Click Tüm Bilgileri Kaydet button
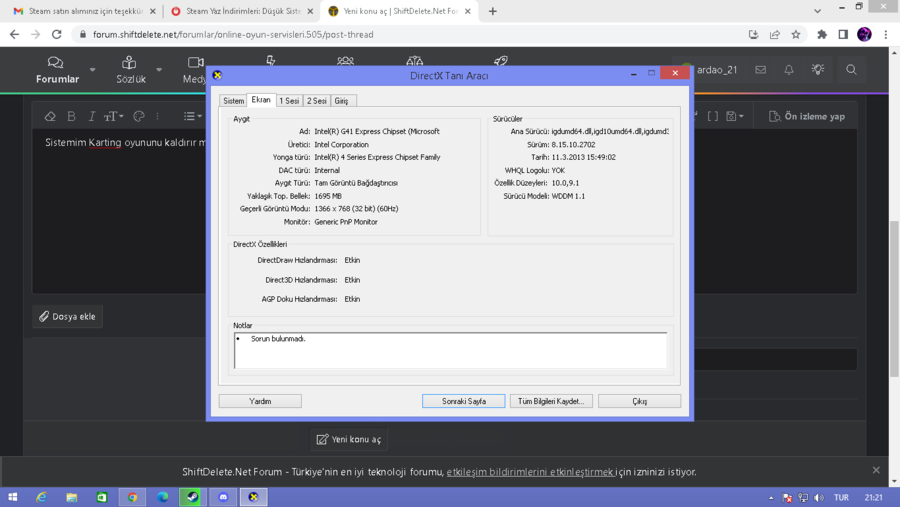Viewport: 900px width, 507px height. coord(551,401)
